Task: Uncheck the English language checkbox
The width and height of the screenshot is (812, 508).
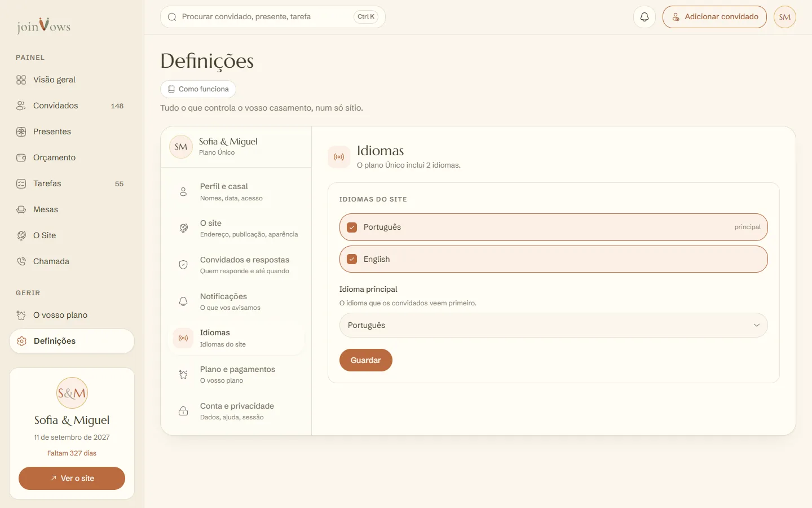Action: point(352,260)
